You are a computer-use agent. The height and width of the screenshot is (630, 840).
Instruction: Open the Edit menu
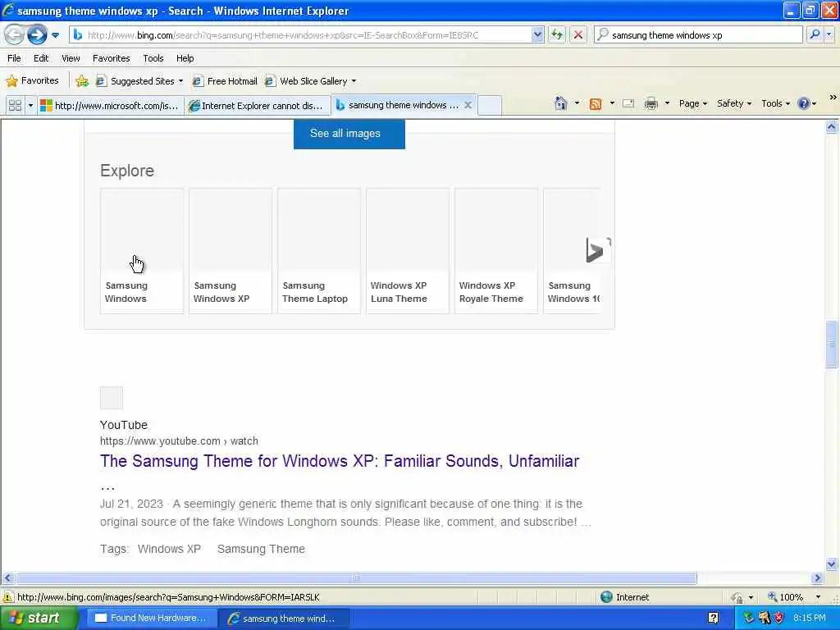pos(41,58)
